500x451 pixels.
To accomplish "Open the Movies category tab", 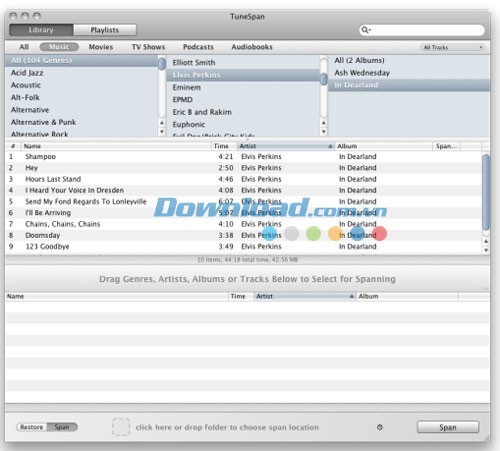I will point(101,47).
